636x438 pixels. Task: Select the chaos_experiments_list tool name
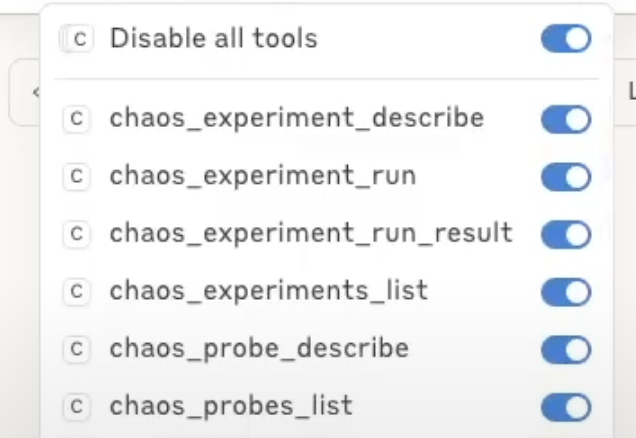click(269, 291)
